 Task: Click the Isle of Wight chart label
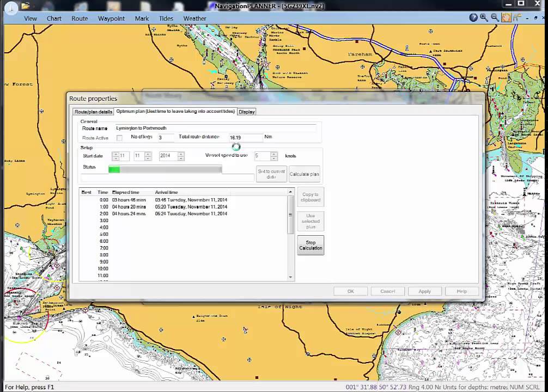(x=279, y=307)
